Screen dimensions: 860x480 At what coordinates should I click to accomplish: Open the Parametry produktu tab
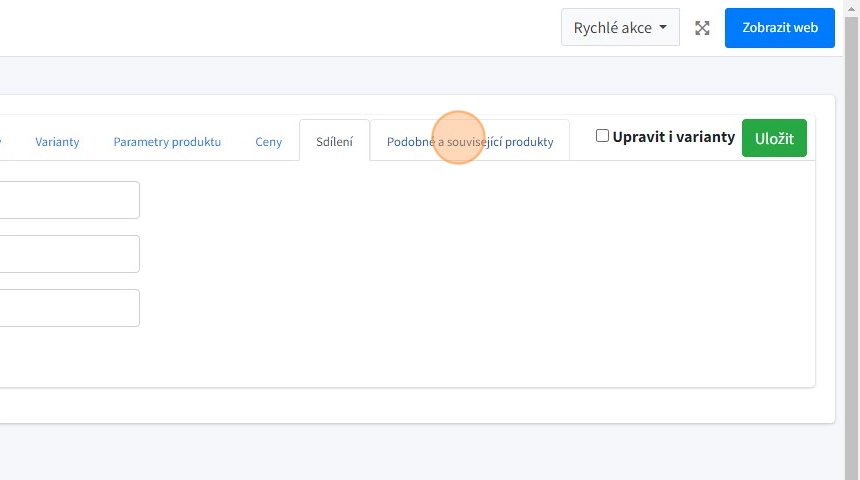tap(167, 142)
